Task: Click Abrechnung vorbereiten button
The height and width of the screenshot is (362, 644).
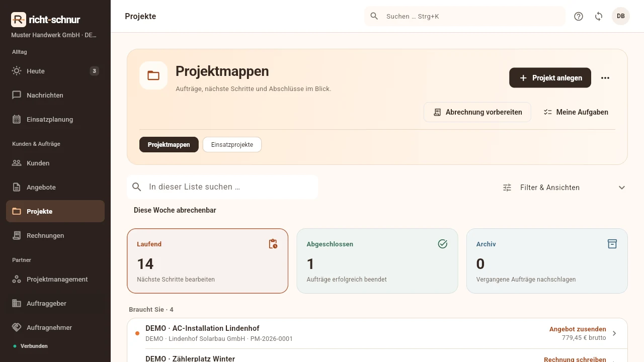Action: (477, 112)
